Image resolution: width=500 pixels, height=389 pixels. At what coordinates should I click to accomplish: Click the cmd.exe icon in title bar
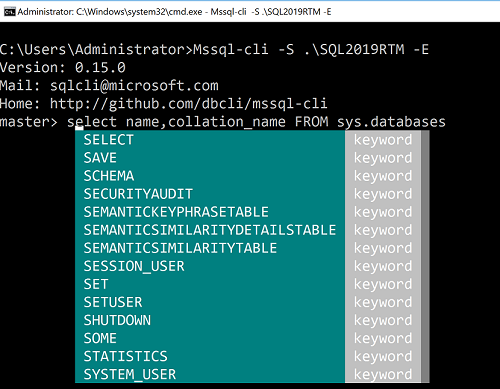9,12
